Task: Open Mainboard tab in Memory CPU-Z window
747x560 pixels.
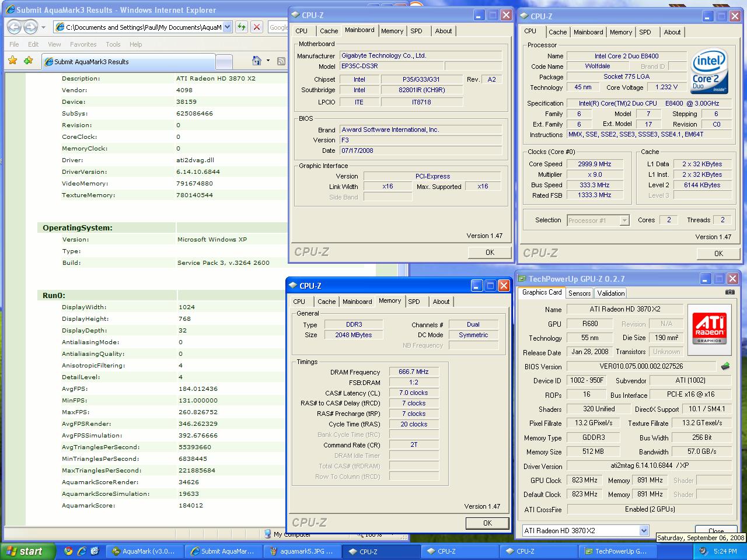Action: (x=357, y=302)
